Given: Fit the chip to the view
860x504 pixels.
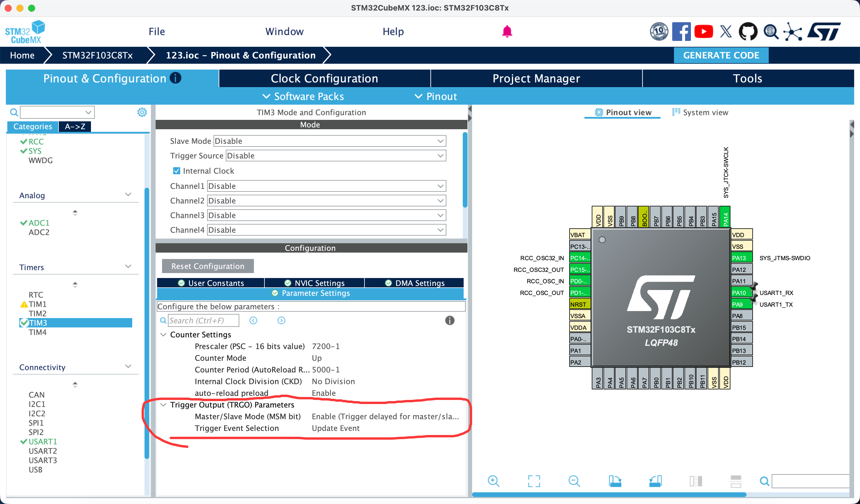Looking at the screenshot, I should [x=534, y=481].
